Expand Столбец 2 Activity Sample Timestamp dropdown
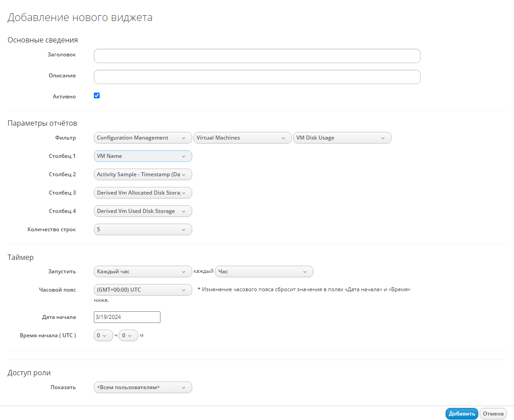The height and width of the screenshot is (420, 514). [143, 174]
